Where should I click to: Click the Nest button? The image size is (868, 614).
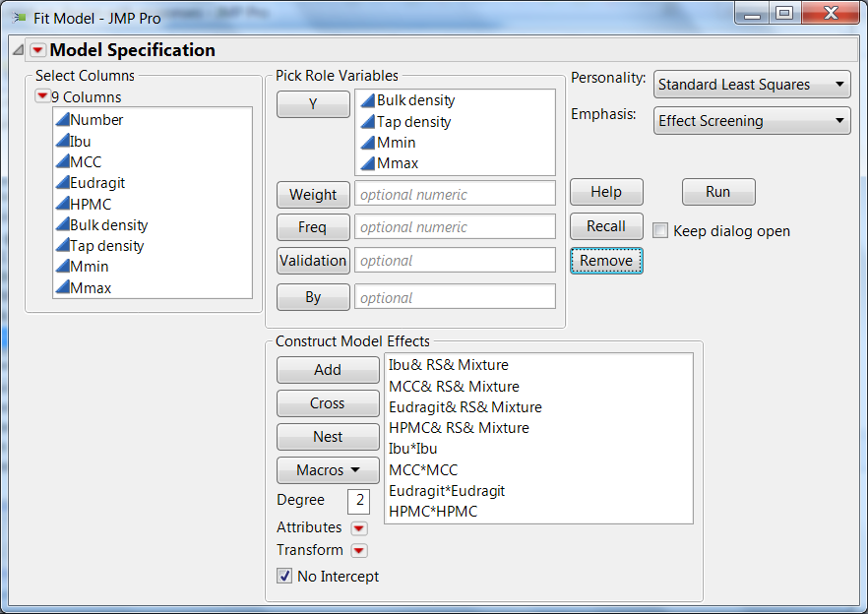[328, 437]
